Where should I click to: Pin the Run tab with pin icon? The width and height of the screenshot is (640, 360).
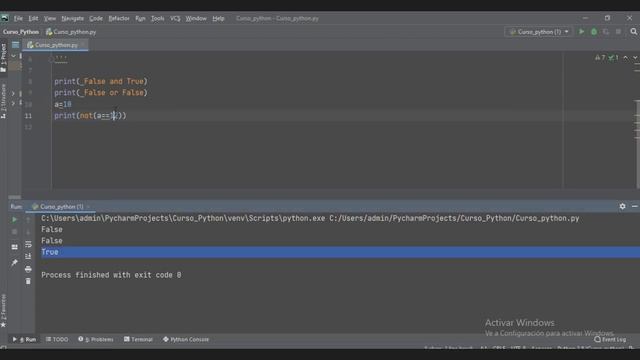click(14, 262)
